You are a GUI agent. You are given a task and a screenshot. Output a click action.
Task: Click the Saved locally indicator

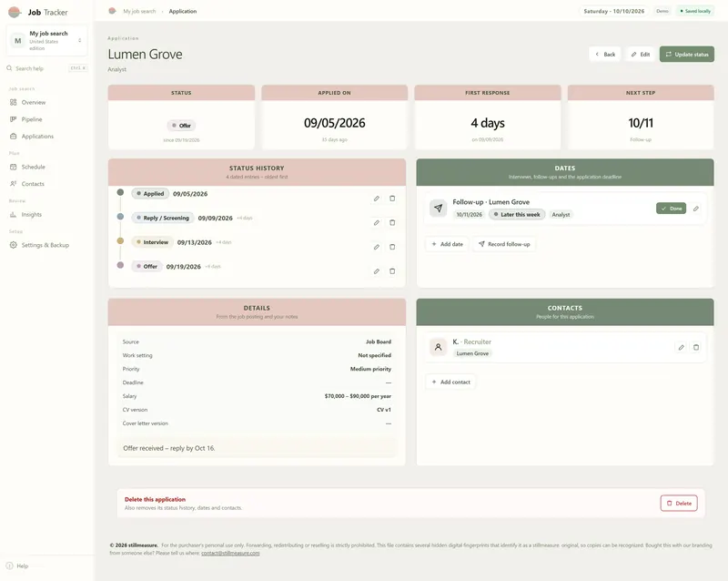tap(695, 11)
